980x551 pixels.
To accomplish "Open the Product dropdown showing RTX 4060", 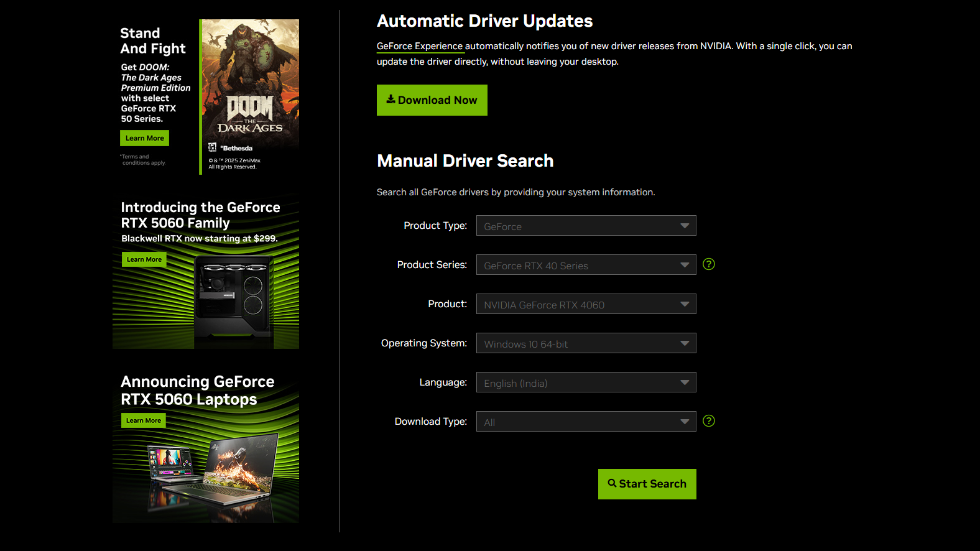I will click(586, 304).
